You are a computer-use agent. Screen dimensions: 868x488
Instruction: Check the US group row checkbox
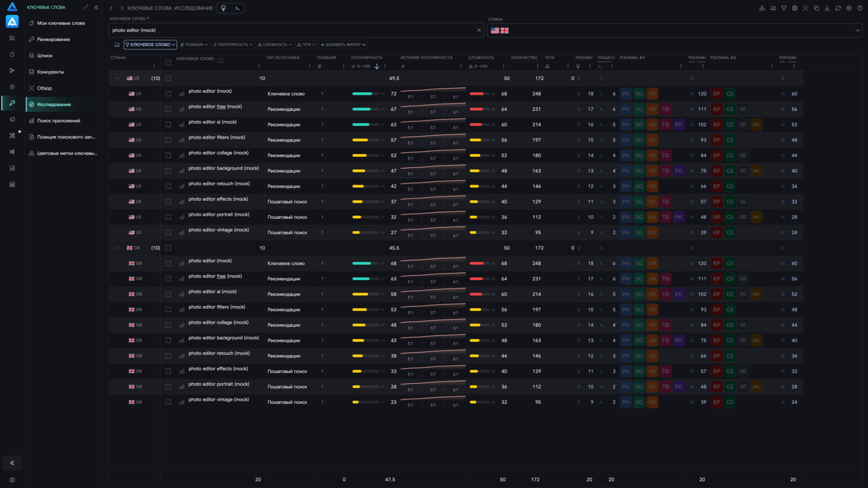(x=168, y=78)
